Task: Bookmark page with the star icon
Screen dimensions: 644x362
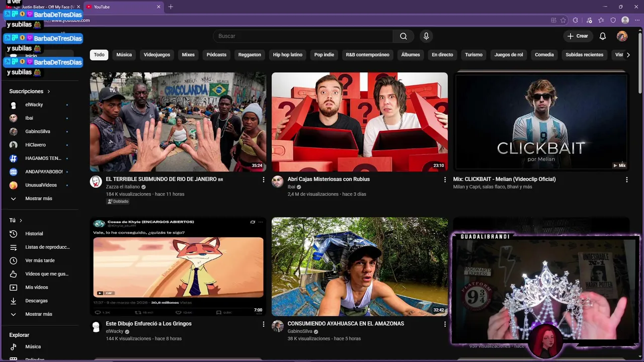Action: coord(563,20)
